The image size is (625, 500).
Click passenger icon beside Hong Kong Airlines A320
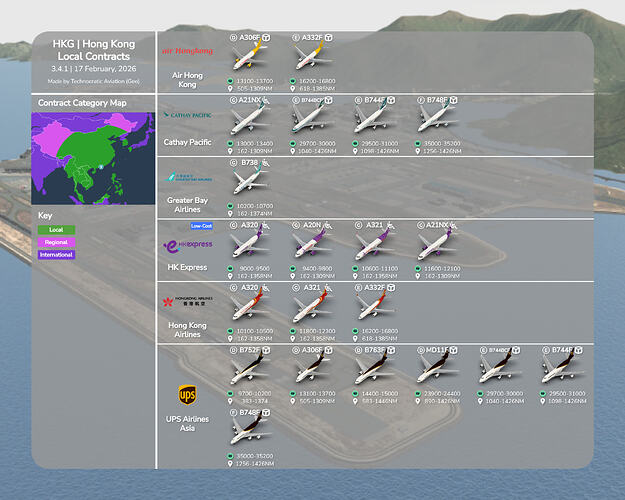pyautogui.click(x=266, y=287)
